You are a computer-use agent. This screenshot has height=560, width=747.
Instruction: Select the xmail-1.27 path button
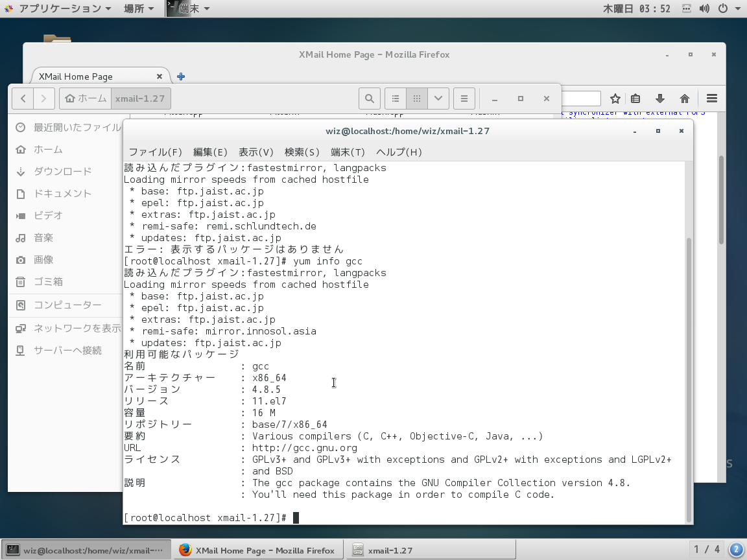click(x=141, y=99)
